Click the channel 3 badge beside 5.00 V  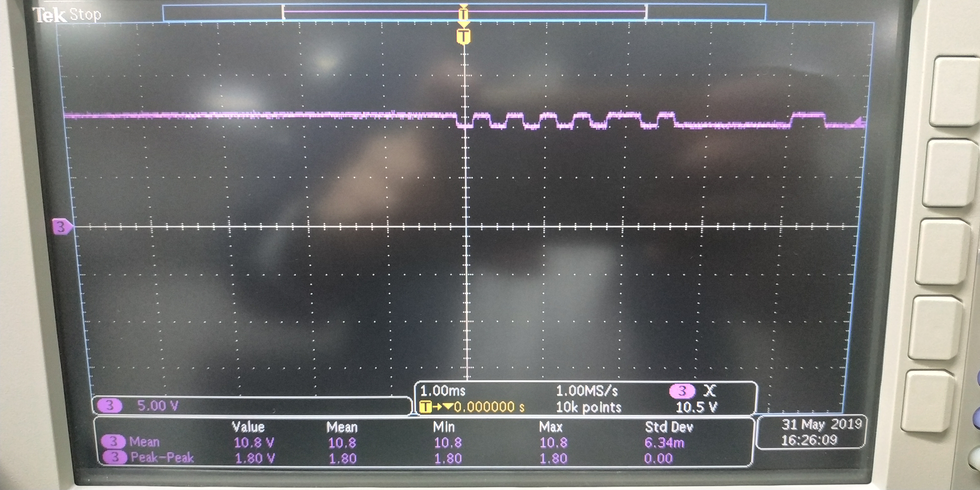click(x=109, y=405)
